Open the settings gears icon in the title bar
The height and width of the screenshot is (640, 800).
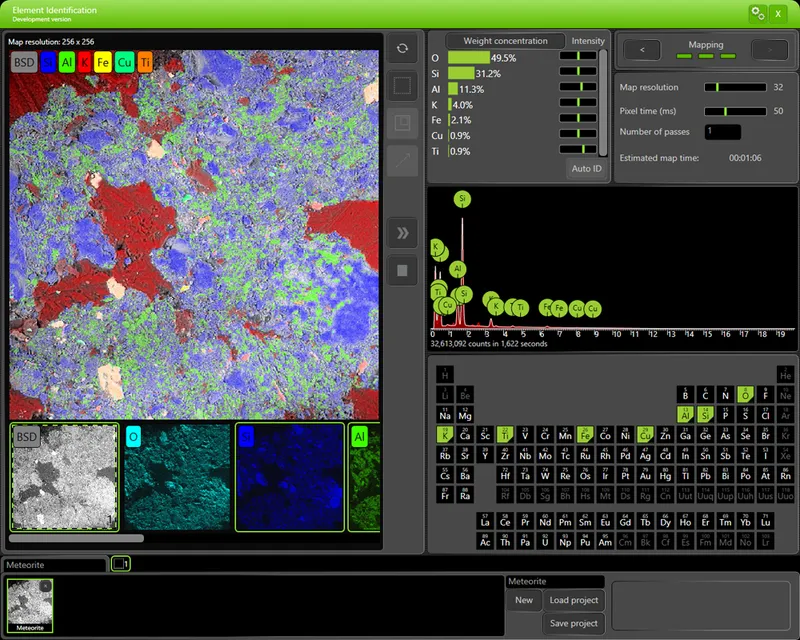point(756,13)
